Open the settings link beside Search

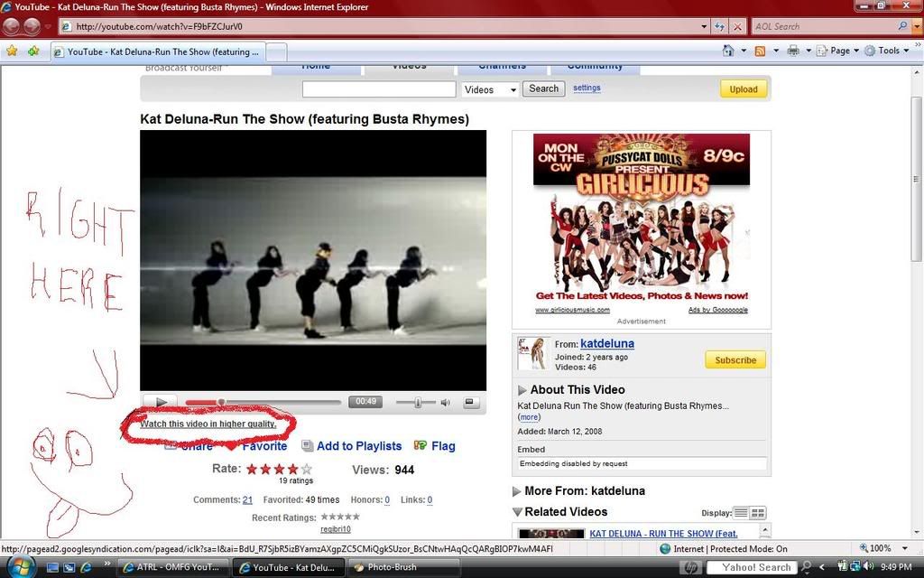pyautogui.click(x=587, y=88)
